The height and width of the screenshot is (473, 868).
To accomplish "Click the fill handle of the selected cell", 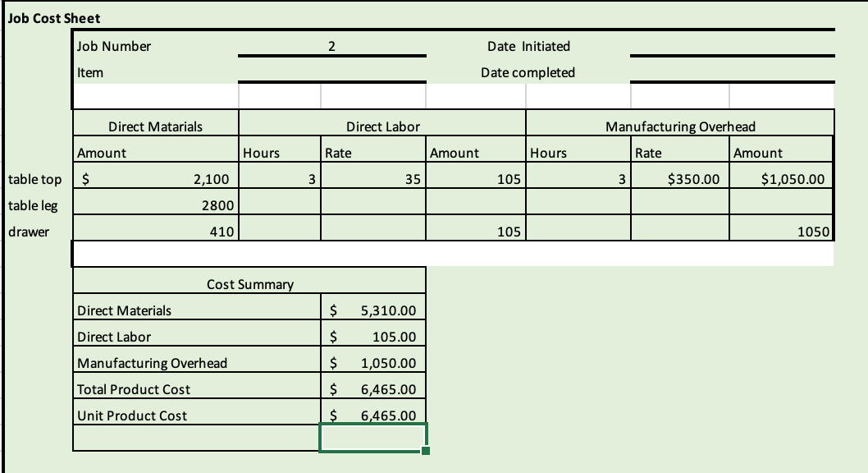I will 426,451.
